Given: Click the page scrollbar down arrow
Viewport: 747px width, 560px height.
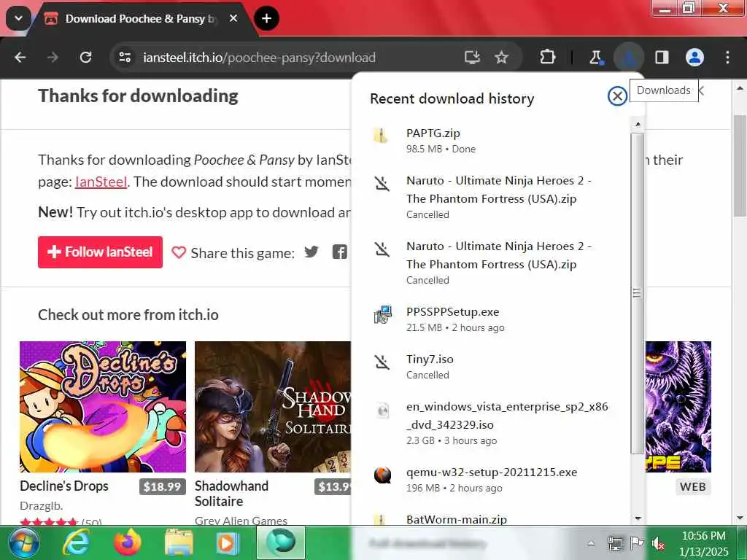Looking at the screenshot, I should coord(740,517).
